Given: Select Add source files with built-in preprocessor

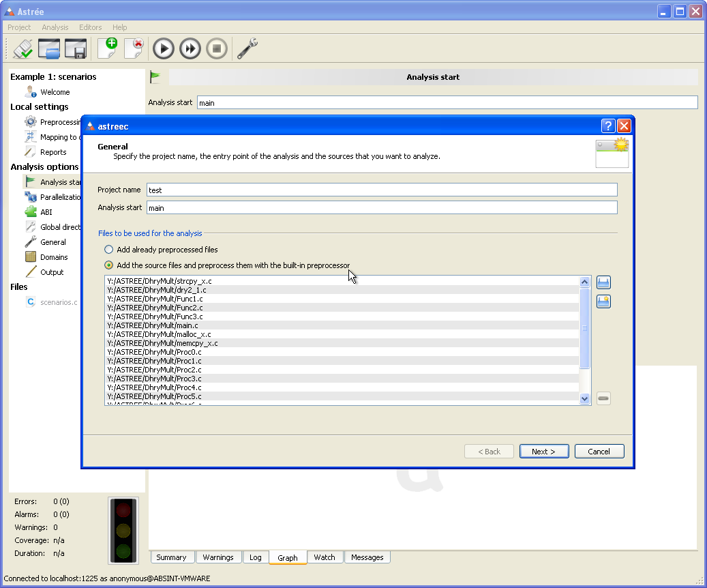Looking at the screenshot, I should coord(227,265).
